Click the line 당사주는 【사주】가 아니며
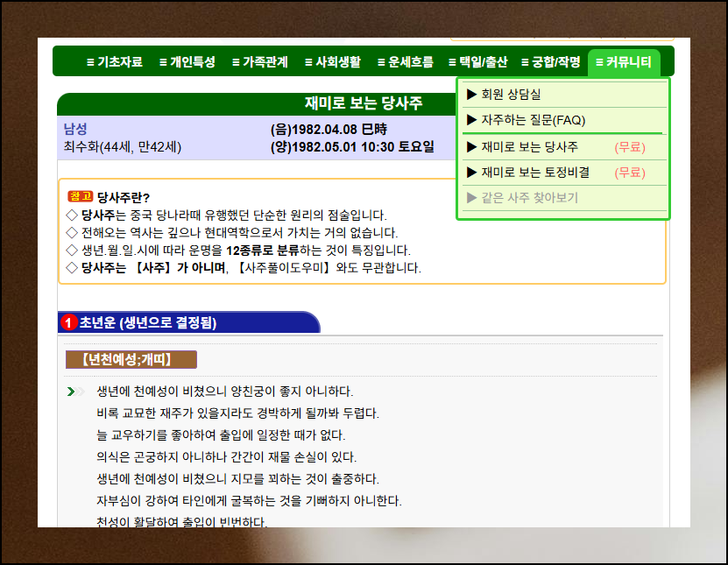 (x=251, y=268)
